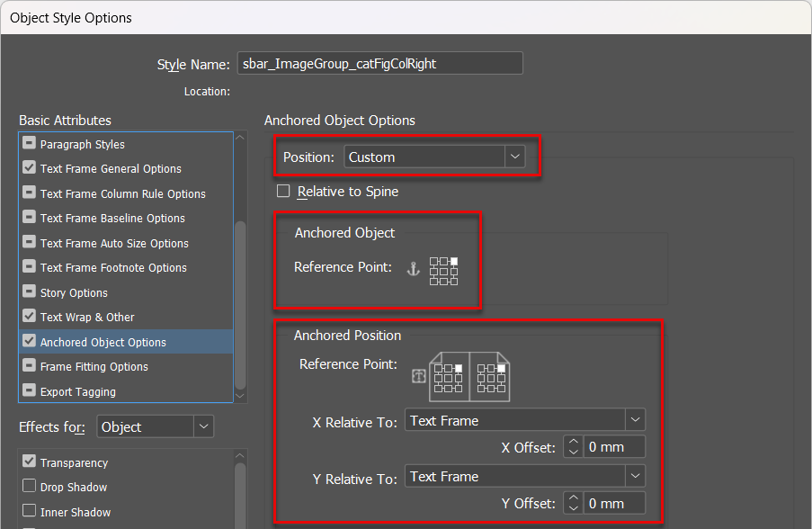Click Basic Attributes list scroll-down arrow
Image resolution: width=812 pixels, height=529 pixels.
pyautogui.click(x=240, y=395)
